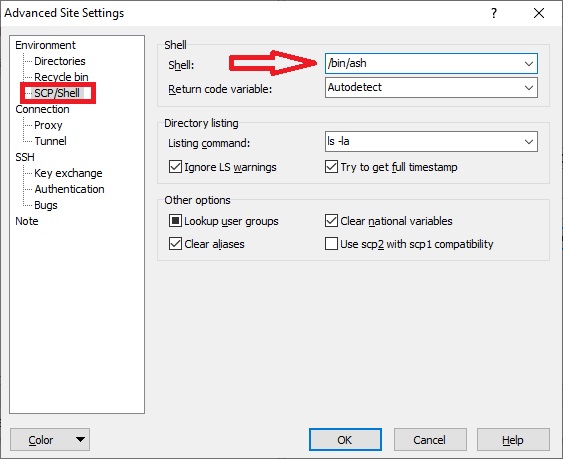The height and width of the screenshot is (459, 563).
Task: Uncheck Clear national variables
Action: pyautogui.click(x=331, y=221)
